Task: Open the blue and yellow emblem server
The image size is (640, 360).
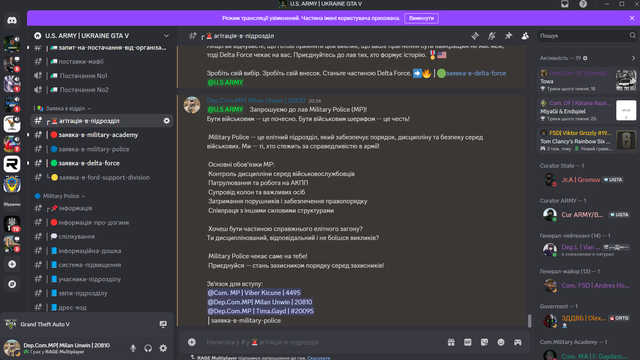Action: click(x=12, y=184)
